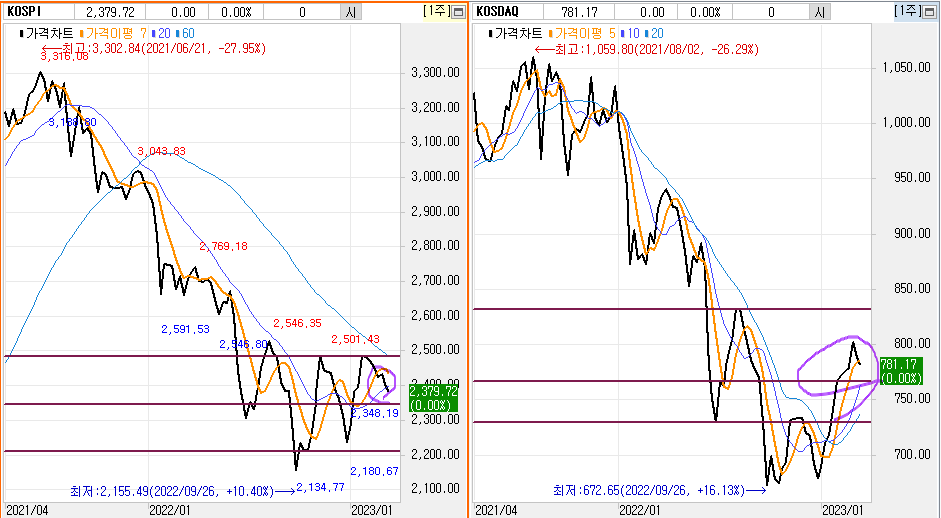This screenshot has width=941, height=518.
Task: Click the 3,000.00 tick on KOSPI price axis
Action: coord(435,176)
